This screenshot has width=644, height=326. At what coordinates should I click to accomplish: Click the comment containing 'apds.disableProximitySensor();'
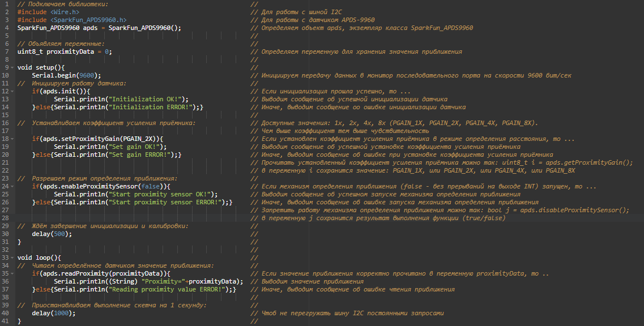point(440,210)
